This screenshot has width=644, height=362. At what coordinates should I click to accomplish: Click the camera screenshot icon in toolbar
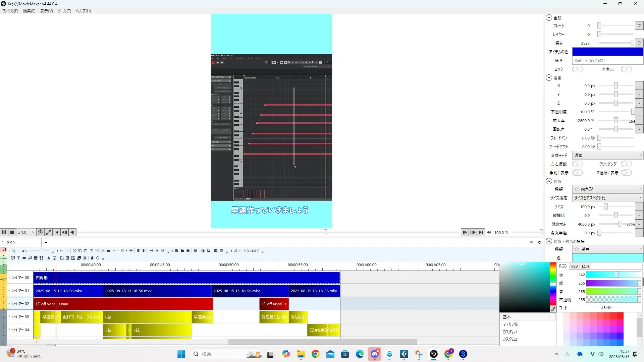click(x=216, y=251)
